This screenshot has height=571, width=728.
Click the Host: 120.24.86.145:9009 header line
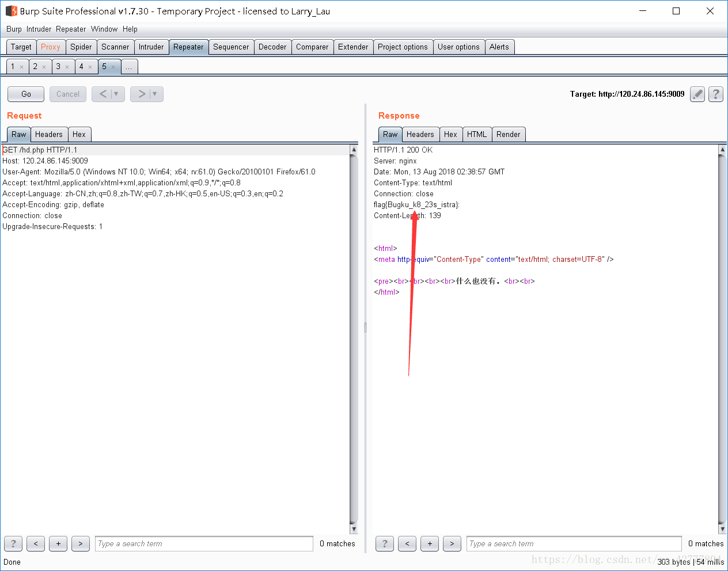coord(45,161)
